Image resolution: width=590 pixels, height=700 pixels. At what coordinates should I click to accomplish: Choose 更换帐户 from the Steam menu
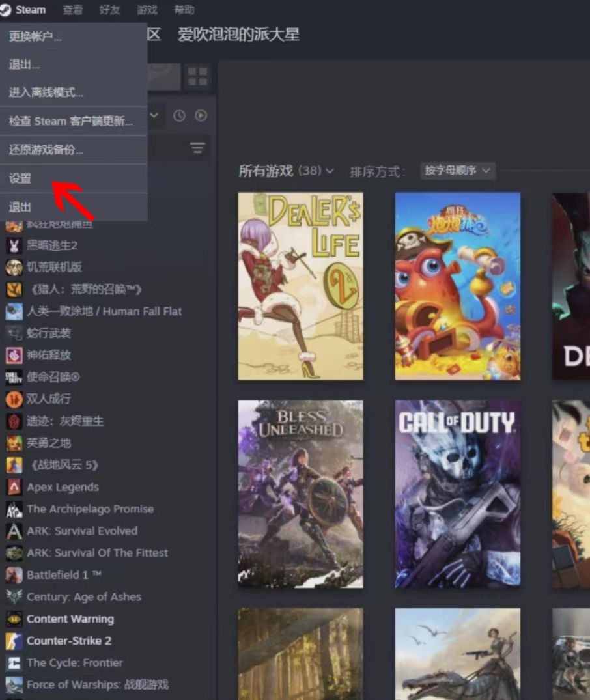(x=74, y=36)
